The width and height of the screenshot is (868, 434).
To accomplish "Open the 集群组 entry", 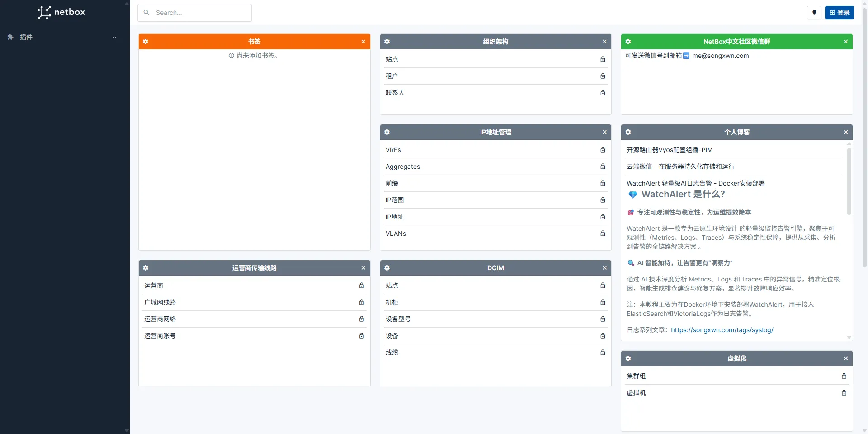I will 737,376.
